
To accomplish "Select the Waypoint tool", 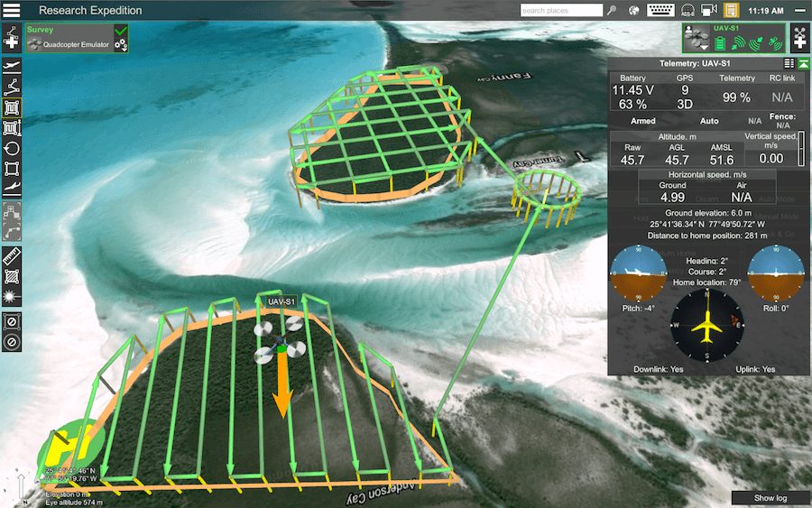I will pyautogui.click(x=12, y=87).
